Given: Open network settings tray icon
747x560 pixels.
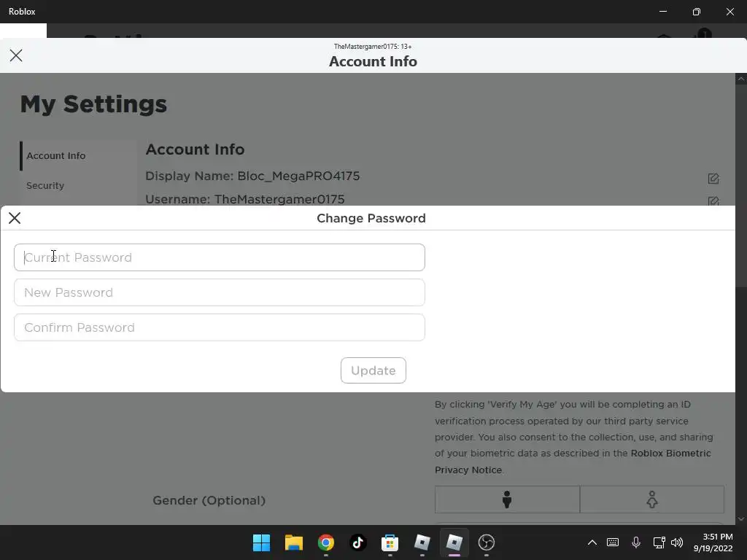Looking at the screenshot, I should (x=659, y=542).
